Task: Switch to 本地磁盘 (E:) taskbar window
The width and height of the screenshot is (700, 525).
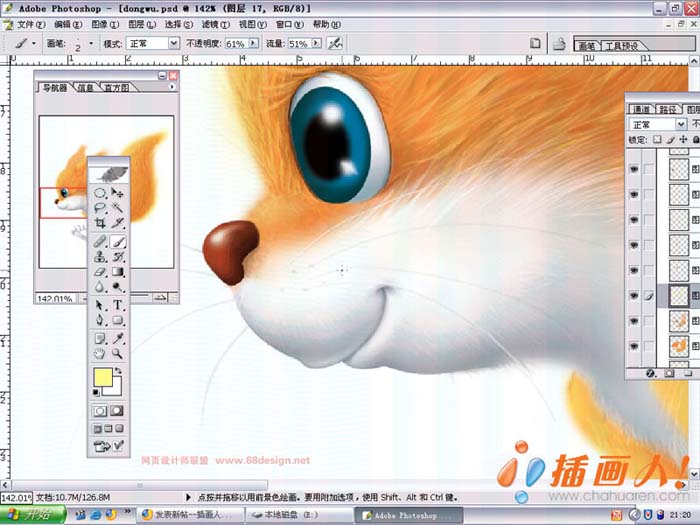Action: [300, 515]
